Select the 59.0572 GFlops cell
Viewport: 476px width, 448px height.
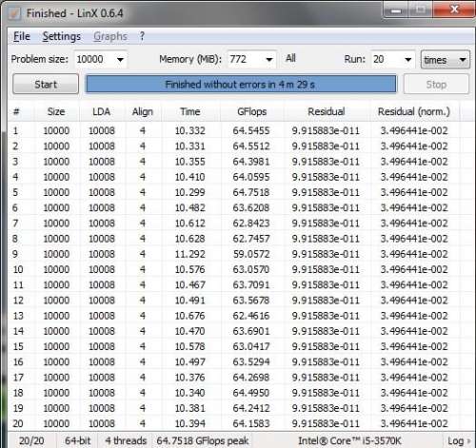tap(251, 254)
